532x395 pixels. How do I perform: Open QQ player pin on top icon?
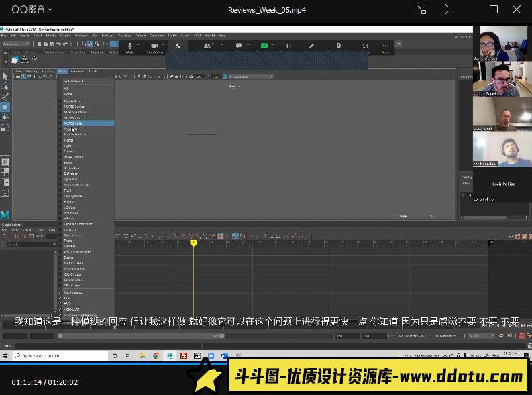point(447,9)
